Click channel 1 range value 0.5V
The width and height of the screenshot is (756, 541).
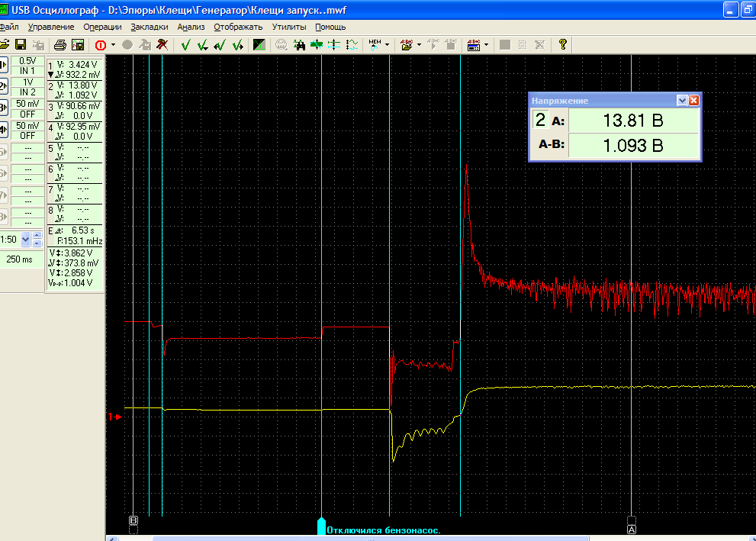[x=27, y=61]
